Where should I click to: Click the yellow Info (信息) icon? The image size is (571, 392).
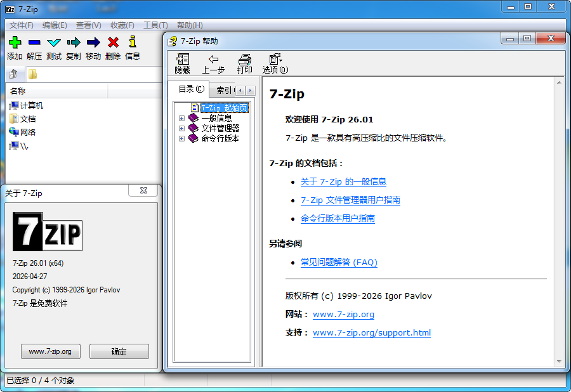[x=133, y=42]
